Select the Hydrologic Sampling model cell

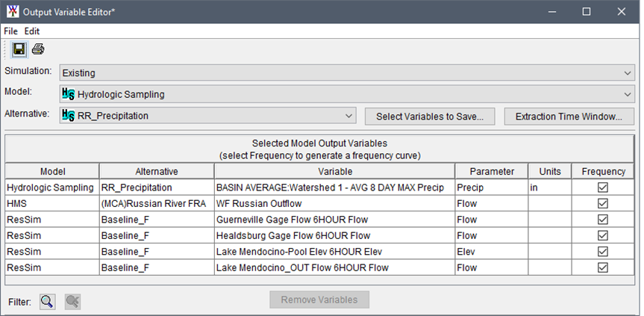[x=52, y=188]
